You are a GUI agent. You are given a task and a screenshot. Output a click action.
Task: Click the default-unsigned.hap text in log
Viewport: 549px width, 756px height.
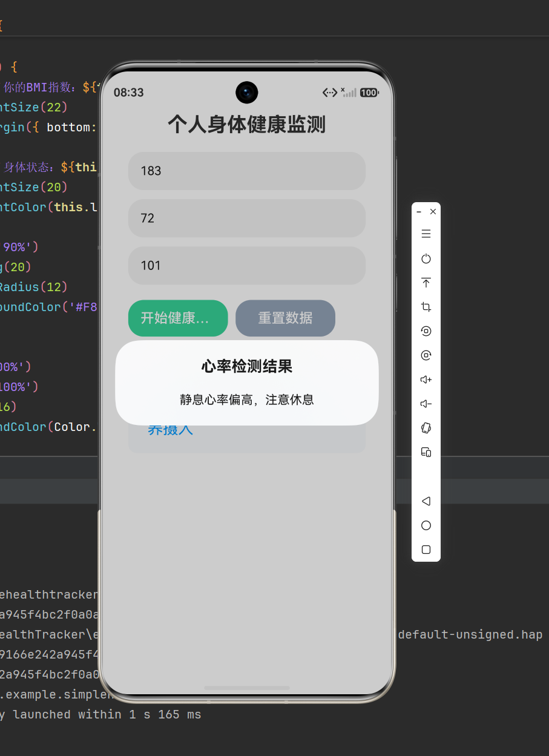(x=470, y=634)
